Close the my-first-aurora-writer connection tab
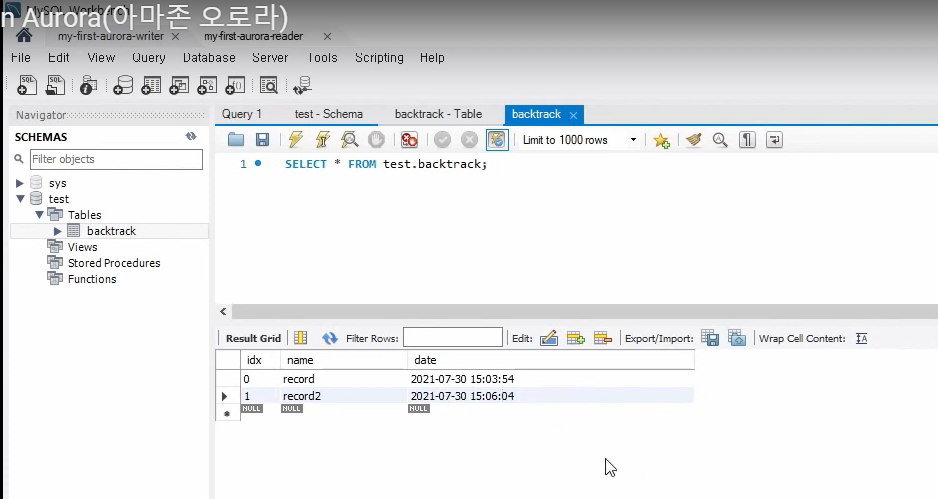The width and height of the screenshot is (938, 499). pyautogui.click(x=175, y=36)
